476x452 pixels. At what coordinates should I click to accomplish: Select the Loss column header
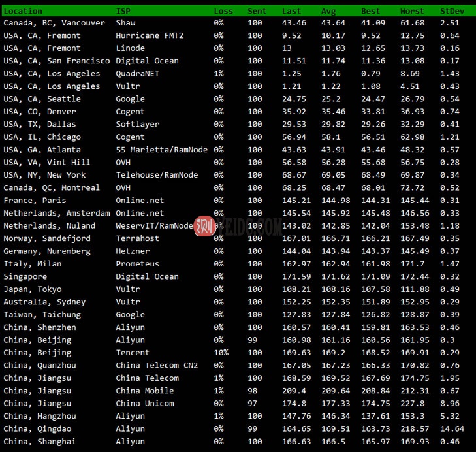[x=223, y=11]
